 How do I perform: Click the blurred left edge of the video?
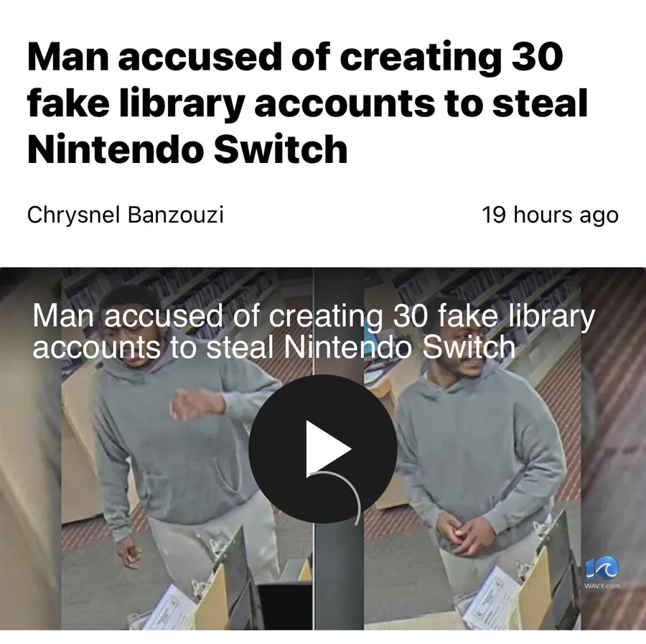(x=30, y=448)
